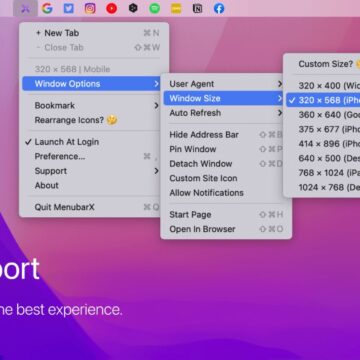The height and width of the screenshot is (360, 360).
Task: Click the yellow square menu bar icon
Action: [x=176, y=8]
